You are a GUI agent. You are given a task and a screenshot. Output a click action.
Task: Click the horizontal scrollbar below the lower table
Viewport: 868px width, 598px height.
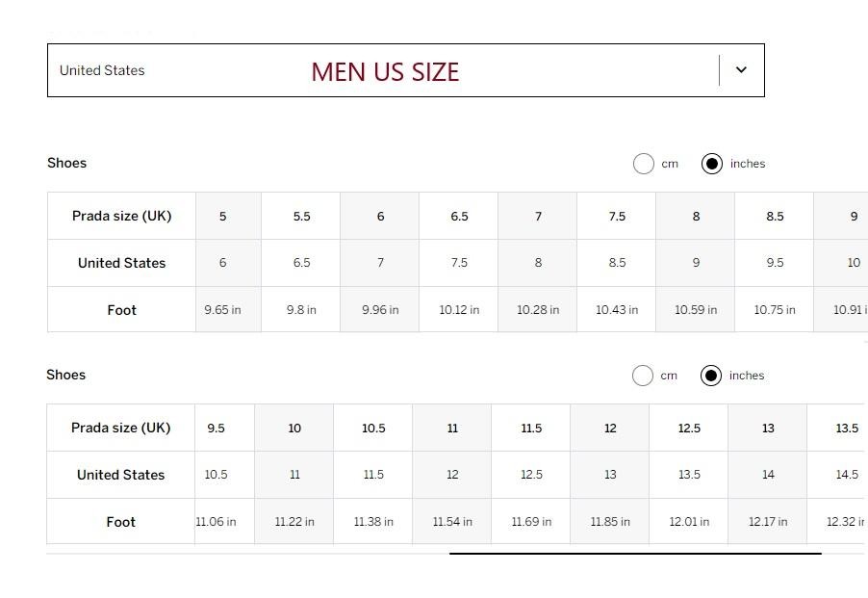click(635, 554)
